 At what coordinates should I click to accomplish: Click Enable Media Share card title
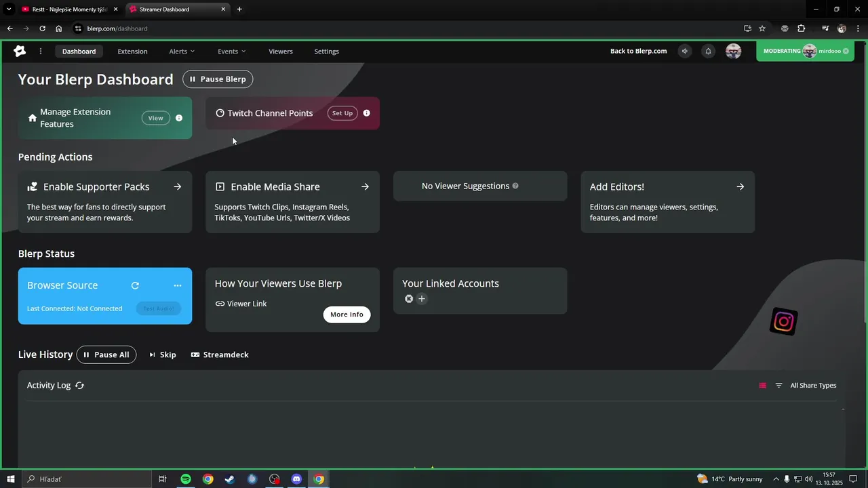[275, 186]
